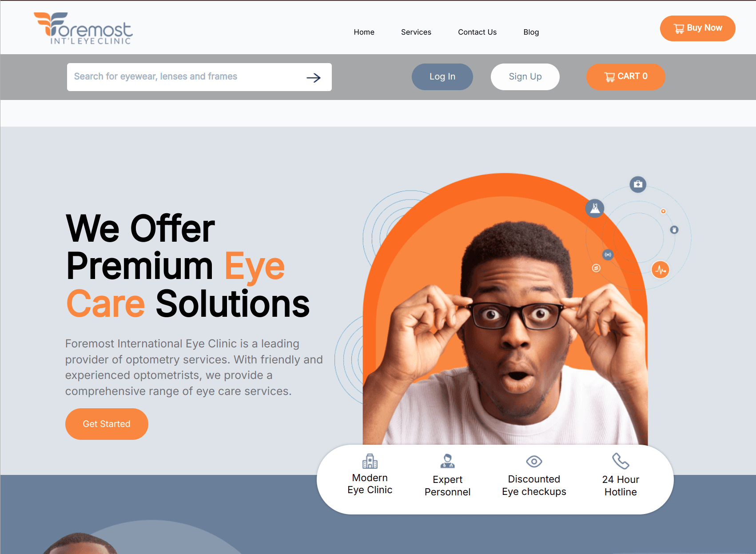Click the orange heartbeat pulse icon

(x=661, y=270)
